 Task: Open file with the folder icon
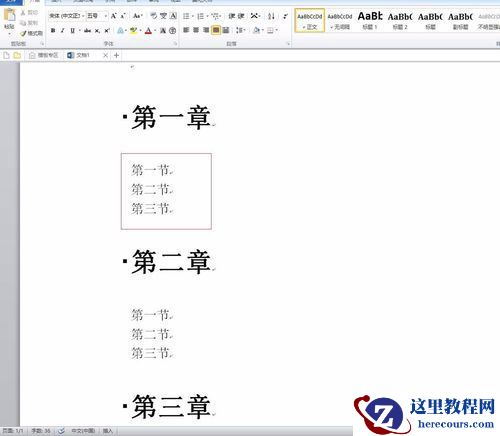[x=17, y=55]
